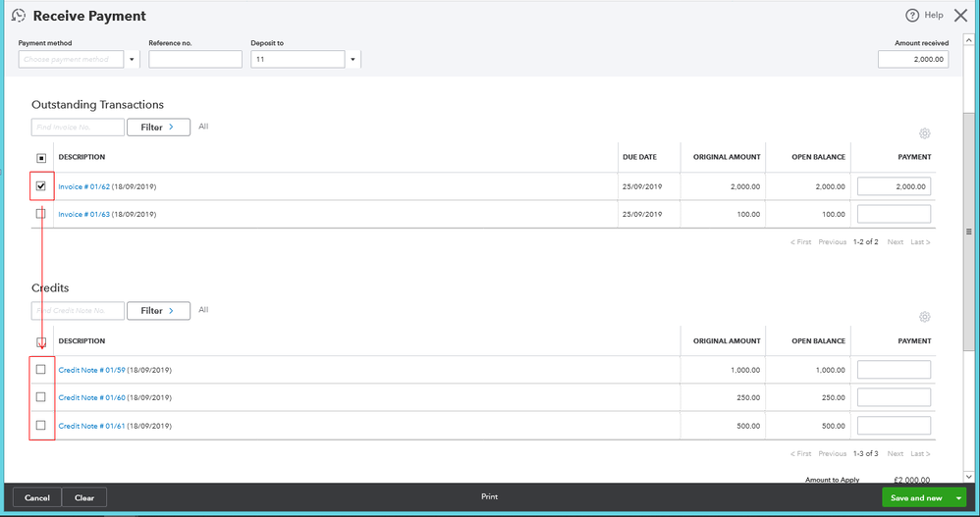Expand Filter in Credits section
The image size is (980, 517).
pyautogui.click(x=158, y=311)
